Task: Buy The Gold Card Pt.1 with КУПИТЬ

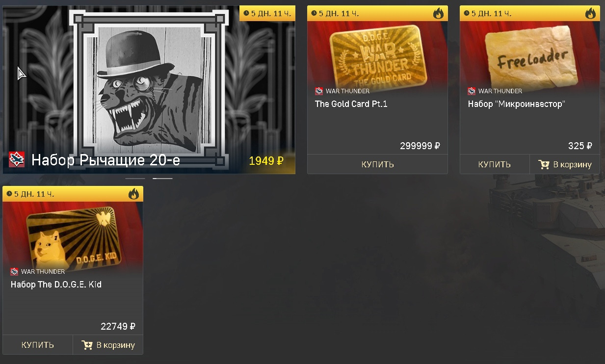Action: 377,164
